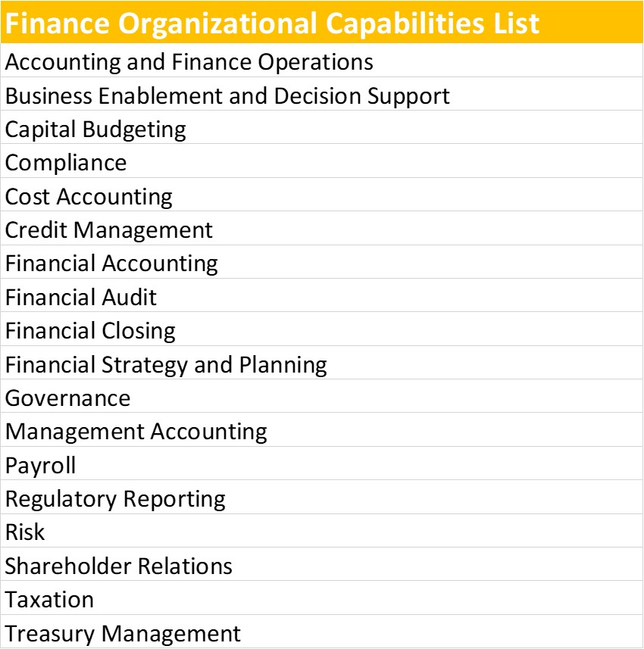
Task: Click the Treasury Management cell
Action: 123,632
